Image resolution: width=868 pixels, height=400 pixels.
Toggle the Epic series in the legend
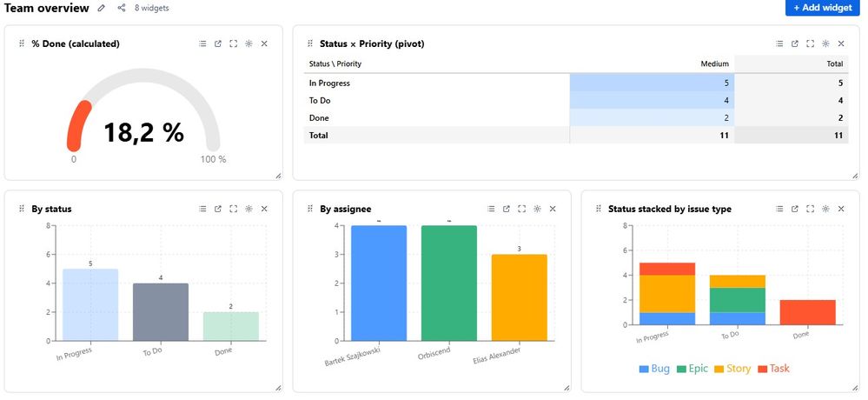[x=692, y=369]
